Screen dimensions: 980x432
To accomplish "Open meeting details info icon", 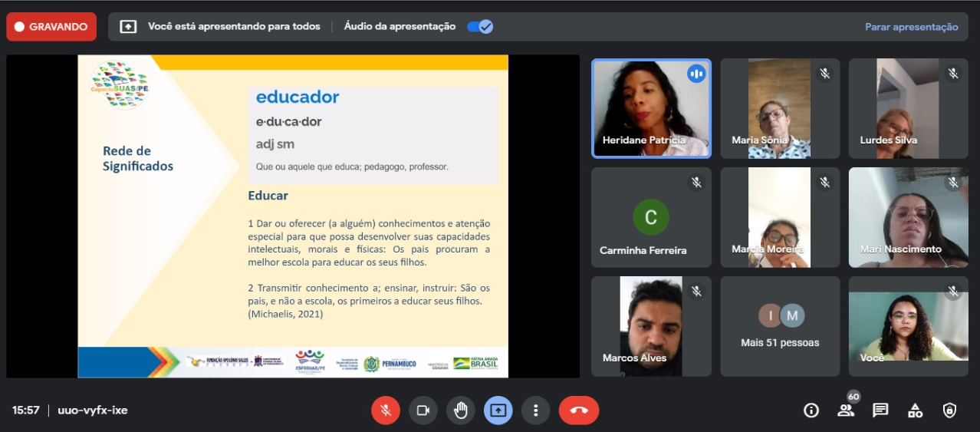I will [811, 411].
